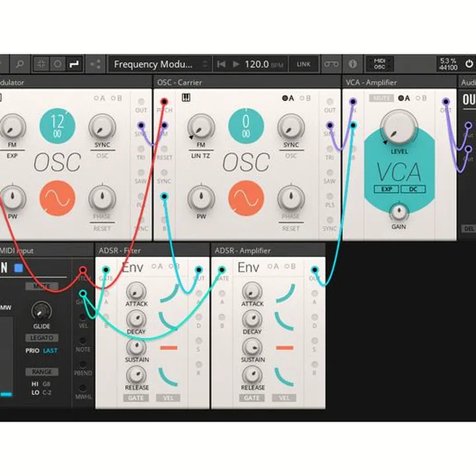
Task: Click the VCA GAIN knob
Action: point(399,212)
